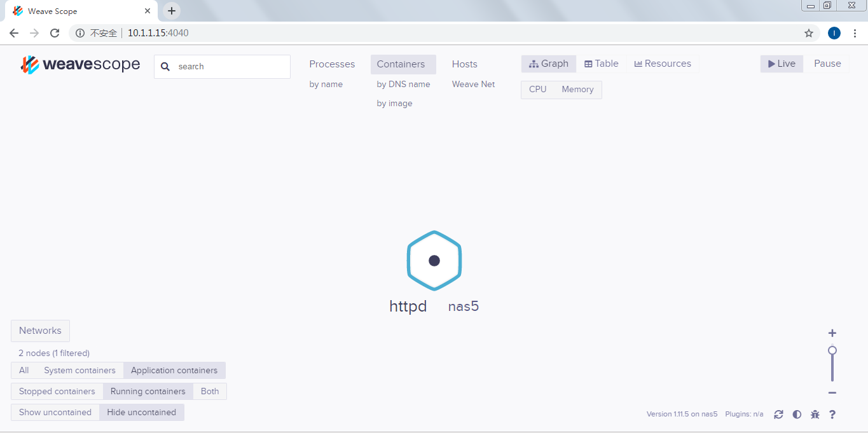868x433 pixels.
Task: Filter to All containers
Action: pos(24,371)
